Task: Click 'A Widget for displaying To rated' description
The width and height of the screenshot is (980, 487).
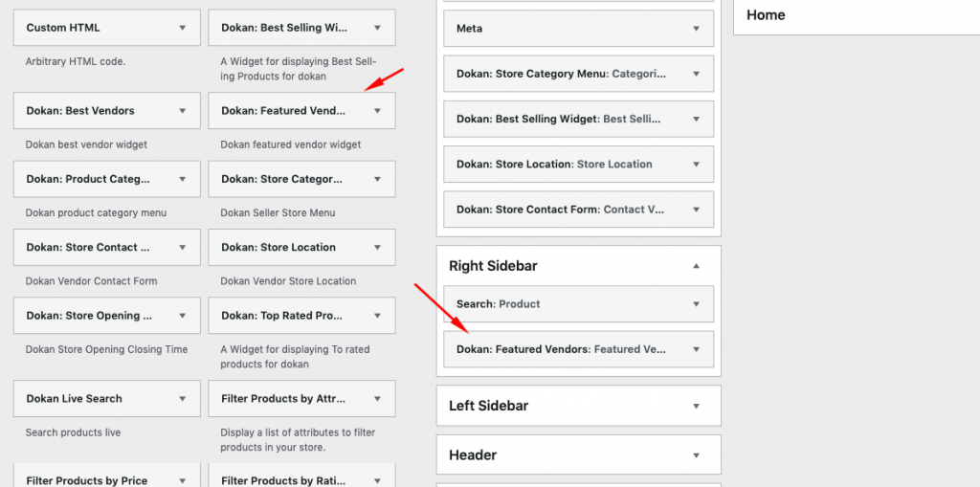Action: (x=295, y=356)
